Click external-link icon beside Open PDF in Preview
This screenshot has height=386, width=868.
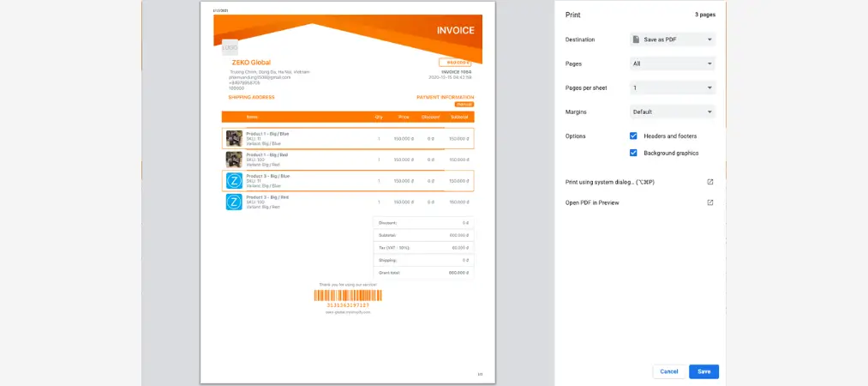(x=710, y=202)
